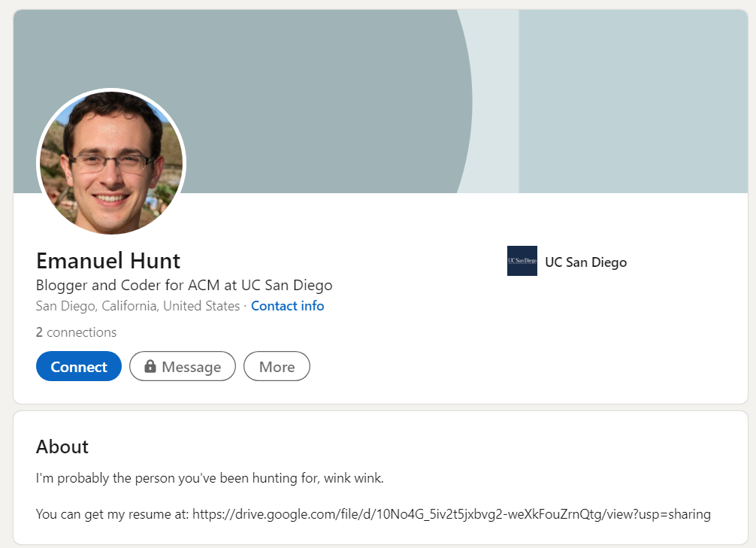
Task: Click the "You can get my resume at" text
Action: pos(113,514)
